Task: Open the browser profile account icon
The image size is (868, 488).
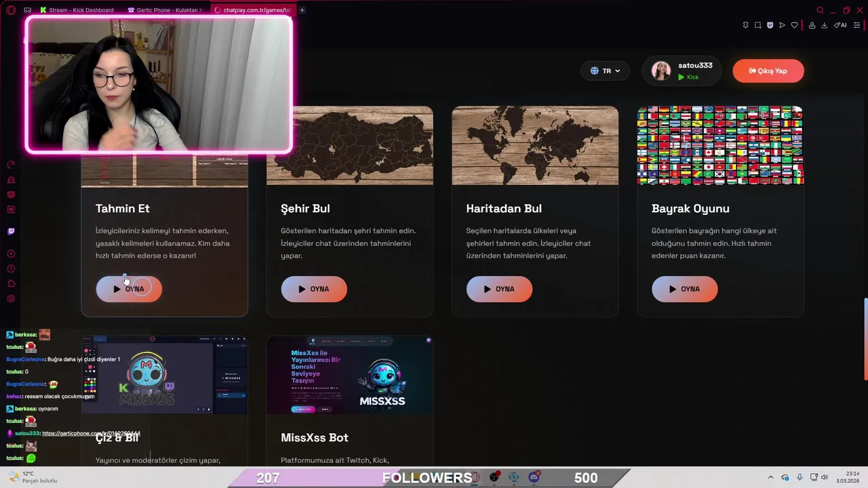Action: [812, 25]
